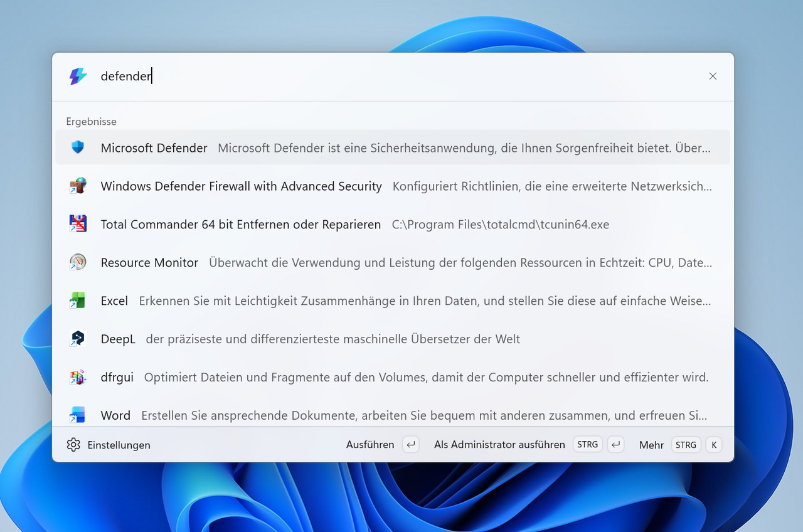Click the Einstellungen label

click(x=119, y=445)
